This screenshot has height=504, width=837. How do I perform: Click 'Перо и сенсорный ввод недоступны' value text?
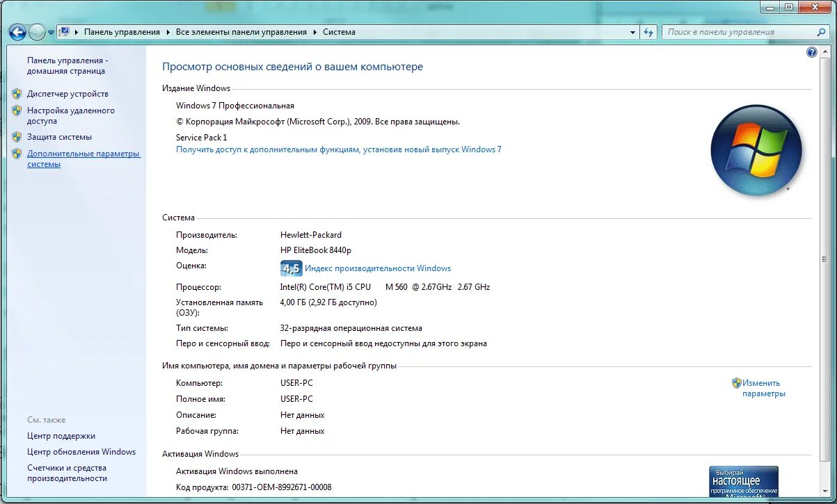click(x=383, y=343)
